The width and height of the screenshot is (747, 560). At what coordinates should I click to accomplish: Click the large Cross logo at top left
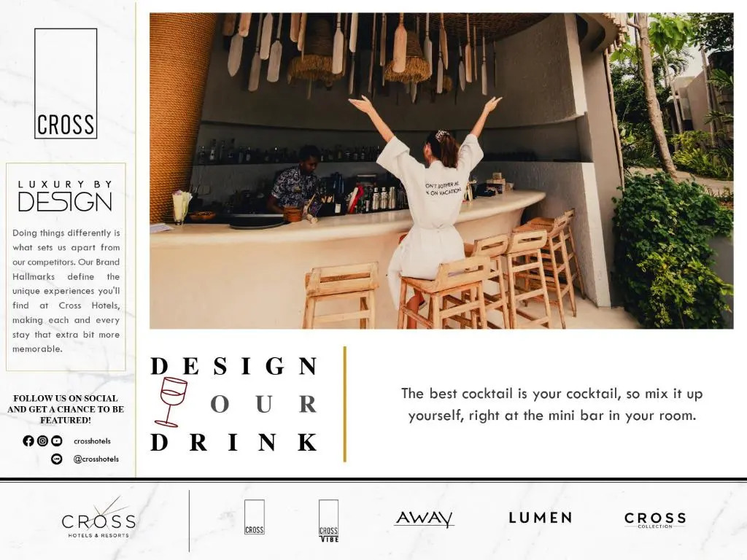(x=66, y=84)
